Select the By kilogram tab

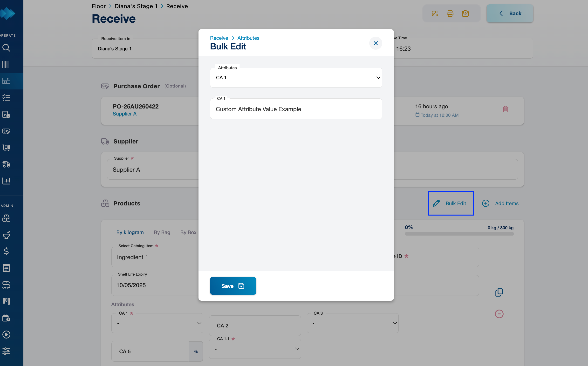[130, 232]
